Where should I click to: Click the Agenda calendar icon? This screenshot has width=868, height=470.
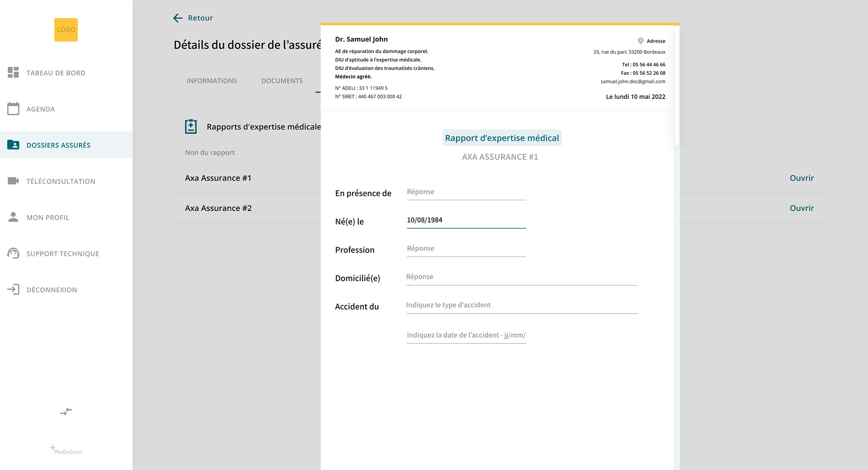(13, 108)
